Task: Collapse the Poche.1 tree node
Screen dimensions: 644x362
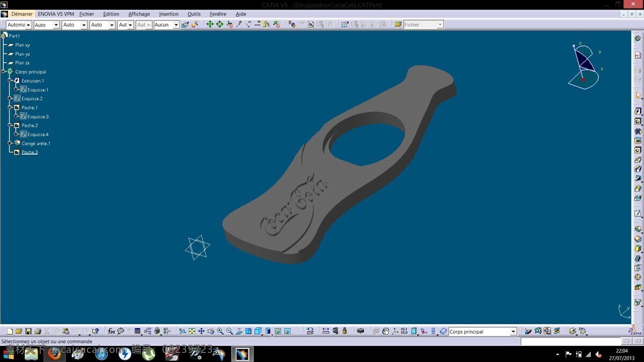Action: (10, 107)
